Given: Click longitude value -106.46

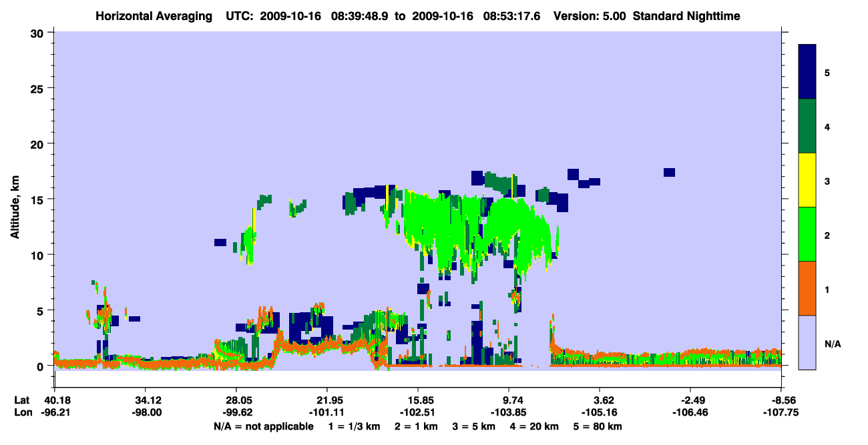Looking at the screenshot, I should coord(690,413).
